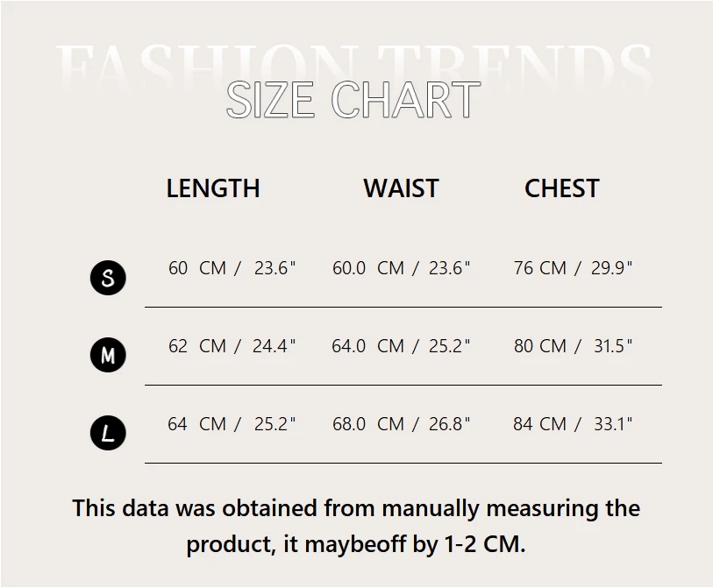
Task: Select the medium waist value 64.0 CM
Action: pyautogui.click(x=367, y=346)
